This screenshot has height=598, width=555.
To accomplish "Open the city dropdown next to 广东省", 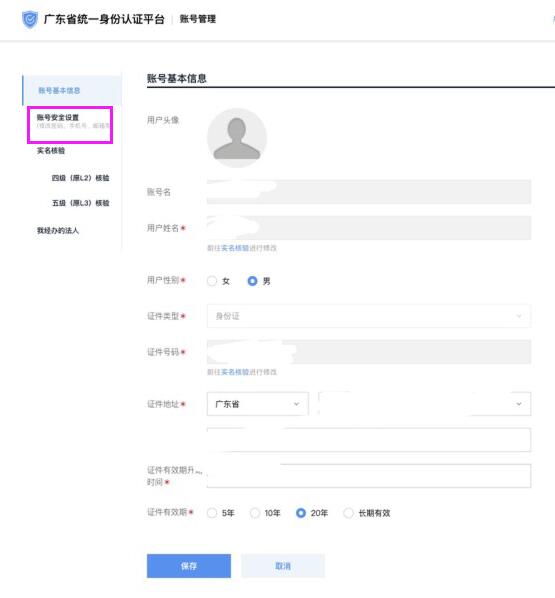I will pyautogui.click(x=425, y=404).
